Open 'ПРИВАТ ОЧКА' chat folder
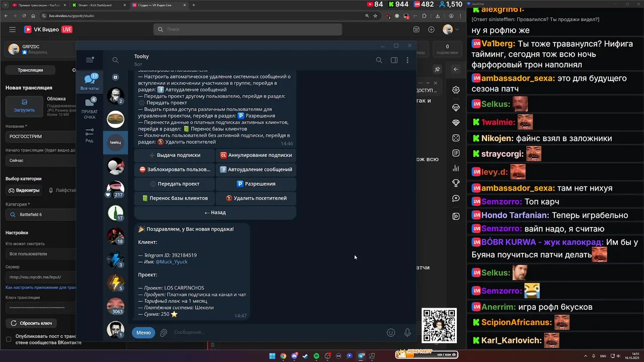The height and width of the screenshot is (362, 644). [x=90, y=109]
